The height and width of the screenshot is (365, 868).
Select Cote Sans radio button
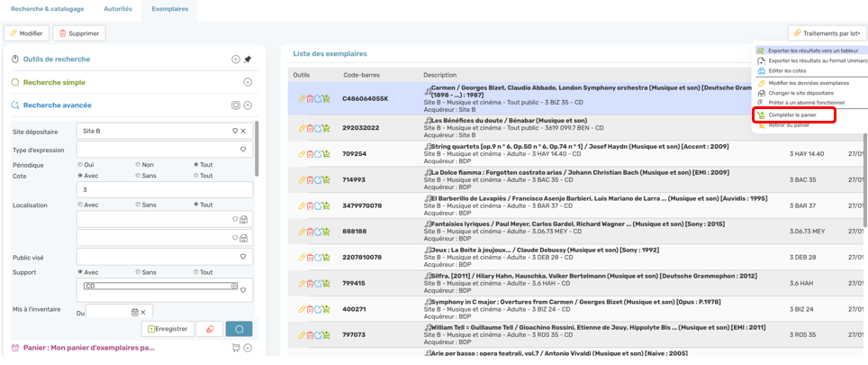(138, 176)
